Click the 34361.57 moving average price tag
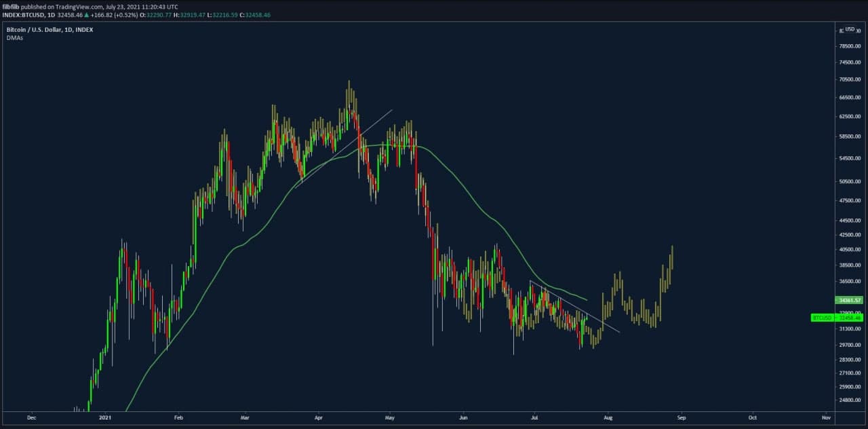The height and width of the screenshot is (429, 868). click(x=849, y=300)
